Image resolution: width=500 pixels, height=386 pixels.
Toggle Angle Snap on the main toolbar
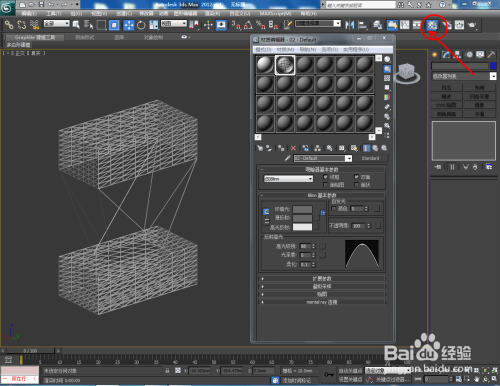point(248,25)
